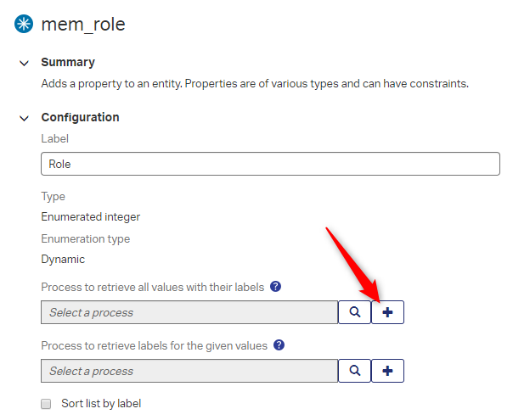
Task: Search processes for retrieving labels for given values
Action: (354, 371)
